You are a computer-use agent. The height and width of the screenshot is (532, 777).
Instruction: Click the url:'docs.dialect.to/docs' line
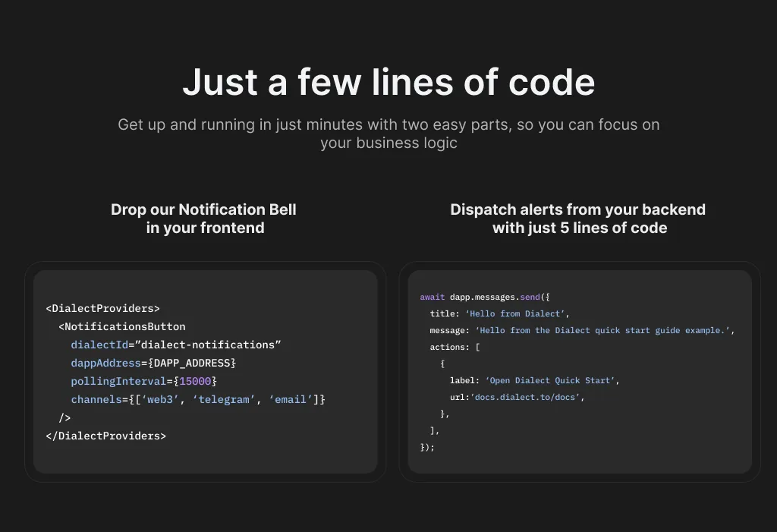pyautogui.click(x=517, y=397)
